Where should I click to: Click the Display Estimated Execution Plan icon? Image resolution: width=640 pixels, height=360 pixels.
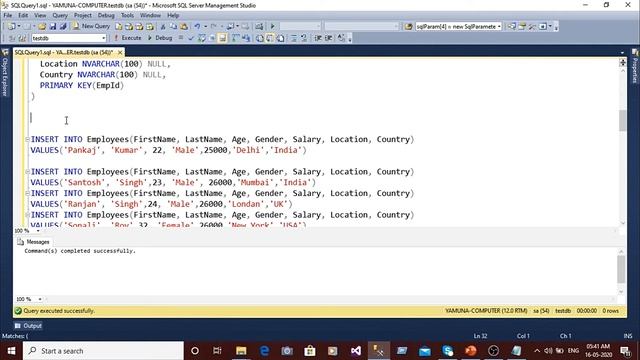202,38
